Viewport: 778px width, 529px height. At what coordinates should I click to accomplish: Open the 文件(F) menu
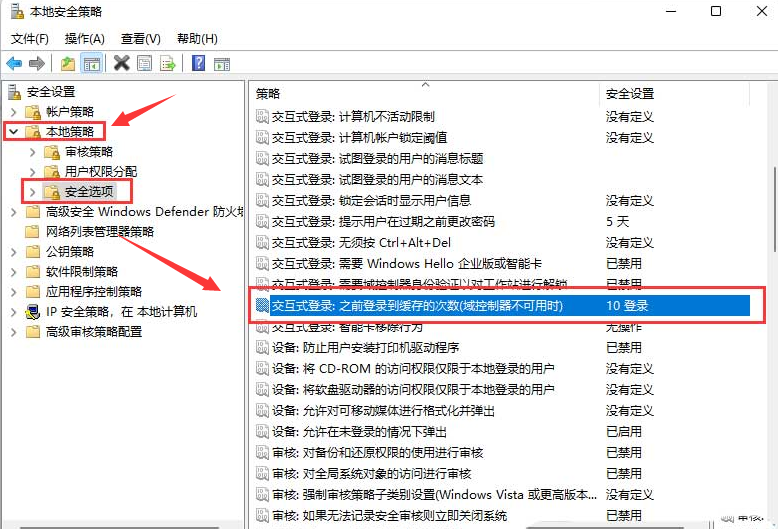30,39
